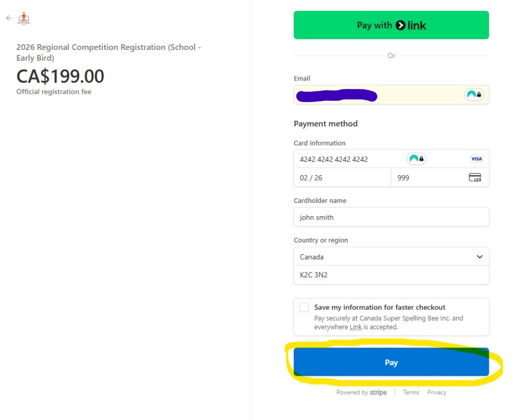Click the postal code field showing K2C 3N2
This screenshot has height=420, width=521.
(391, 275)
